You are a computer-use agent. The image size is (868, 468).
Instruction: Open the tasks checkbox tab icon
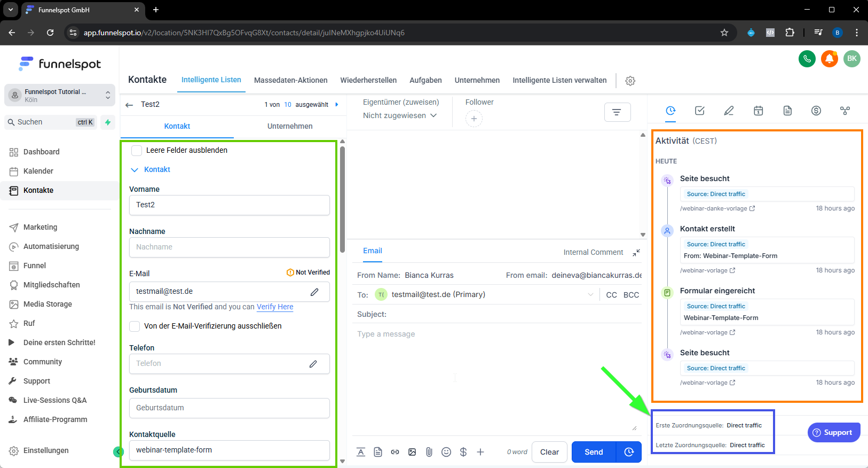click(x=700, y=111)
